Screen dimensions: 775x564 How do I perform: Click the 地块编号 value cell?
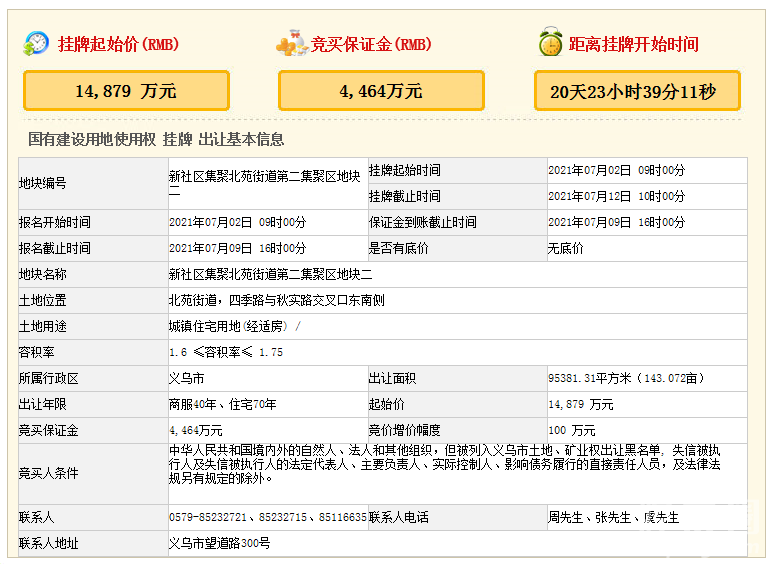pyautogui.click(x=264, y=183)
